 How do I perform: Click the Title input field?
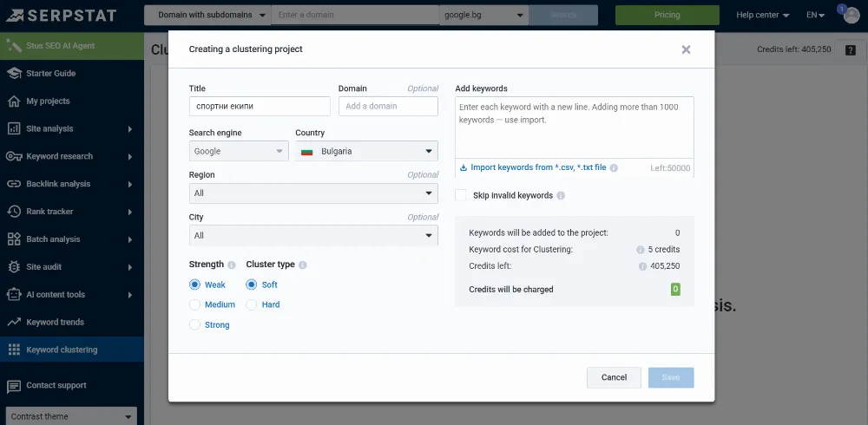pos(260,106)
